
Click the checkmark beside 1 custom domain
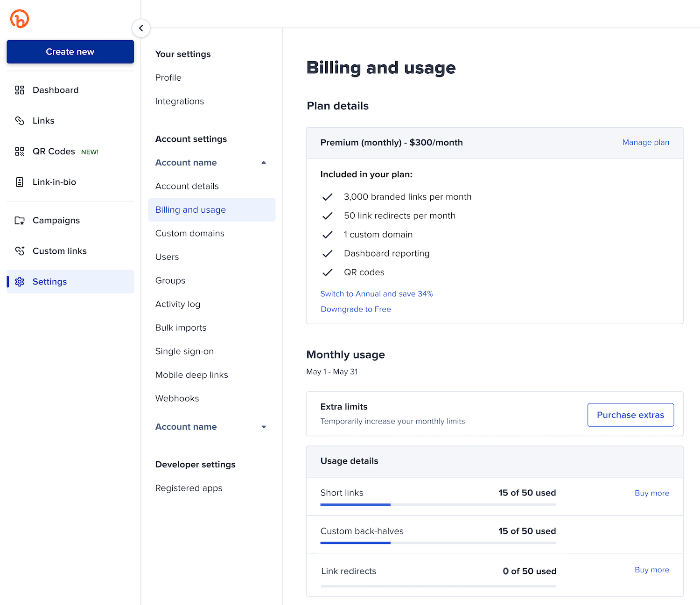[328, 235]
